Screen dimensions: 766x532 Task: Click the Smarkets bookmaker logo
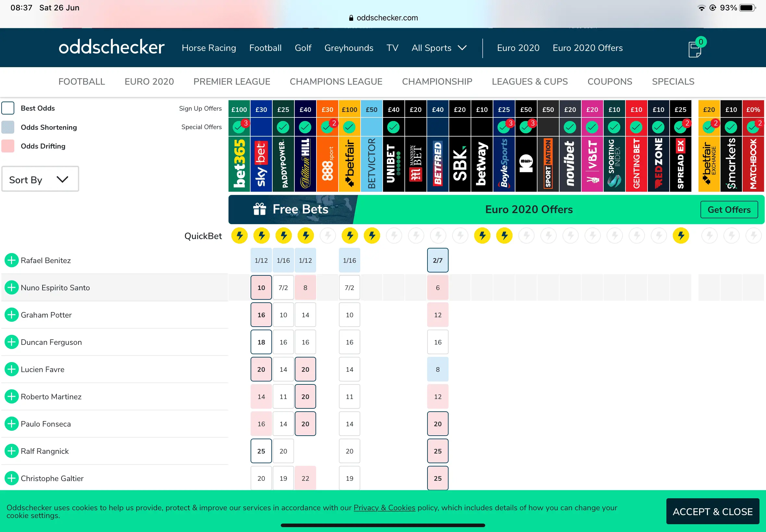[x=731, y=163]
